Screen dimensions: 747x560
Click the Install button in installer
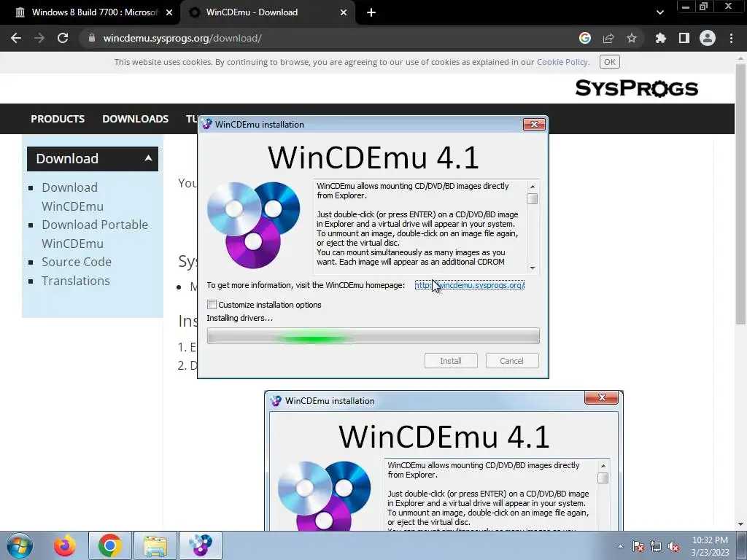click(451, 360)
